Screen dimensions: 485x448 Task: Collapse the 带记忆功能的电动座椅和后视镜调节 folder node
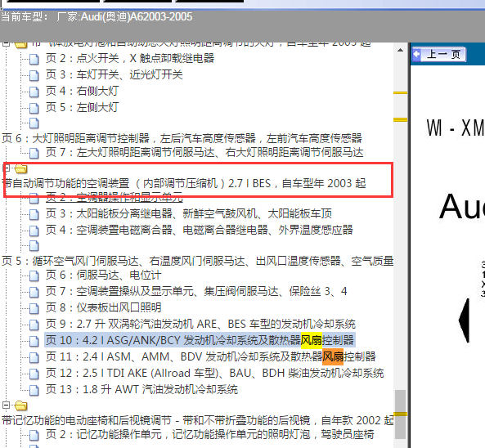[7, 405]
